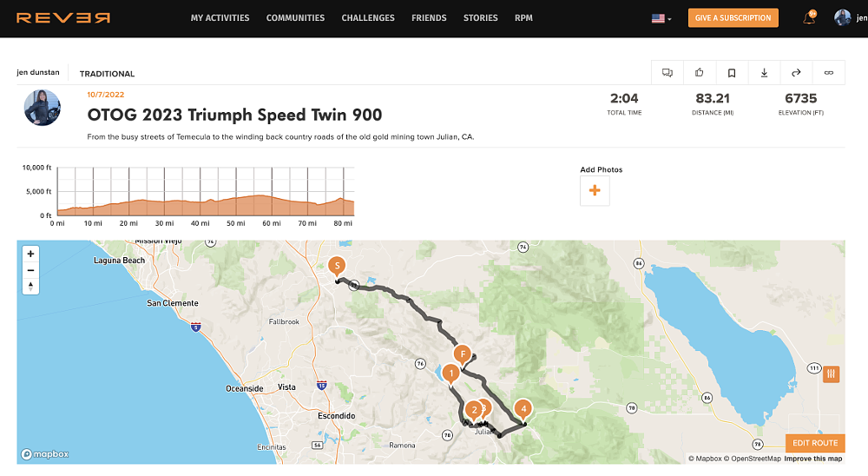The width and height of the screenshot is (868, 476).
Task: Zoom in the map
Action: pyautogui.click(x=30, y=254)
